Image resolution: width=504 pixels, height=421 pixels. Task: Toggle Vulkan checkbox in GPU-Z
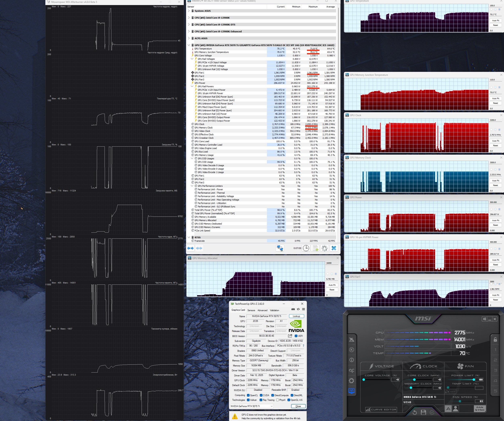point(248,400)
